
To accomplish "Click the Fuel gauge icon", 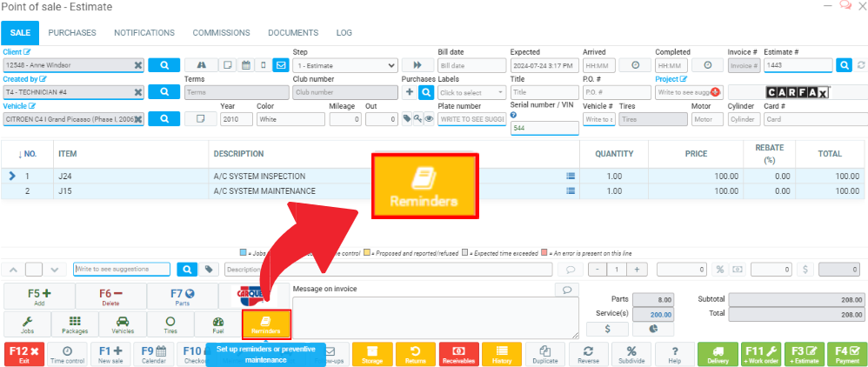I will pyautogui.click(x=218, y=325).
